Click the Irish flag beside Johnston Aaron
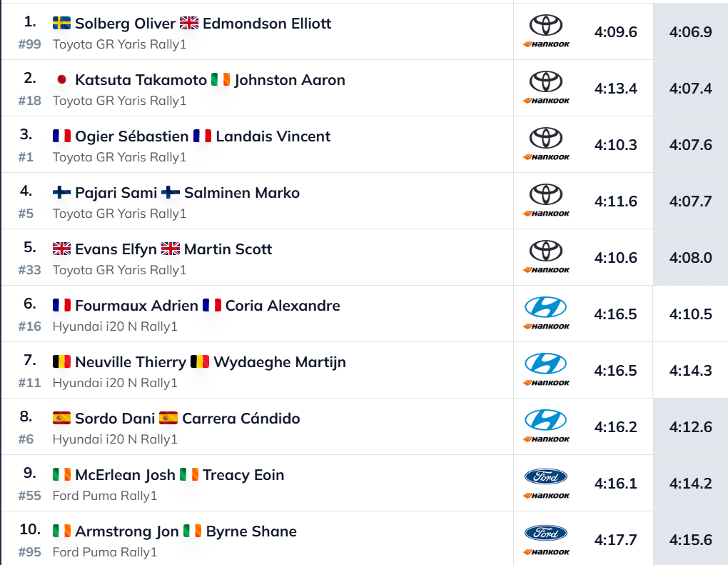The image size is (728, 565). point(220,80)
